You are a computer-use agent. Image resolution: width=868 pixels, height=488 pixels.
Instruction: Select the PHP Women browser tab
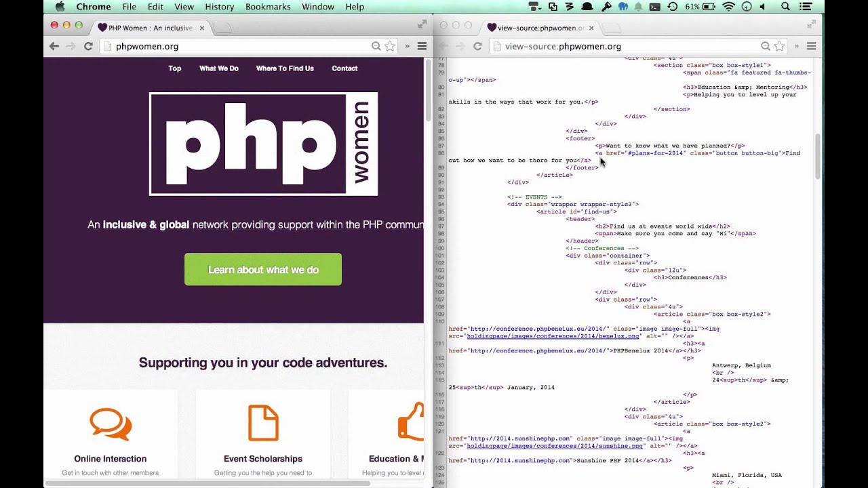pos(149,28)
